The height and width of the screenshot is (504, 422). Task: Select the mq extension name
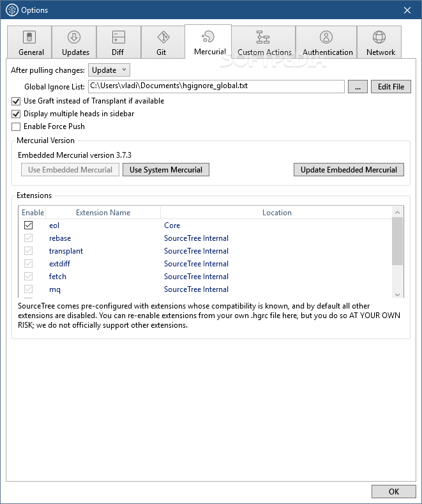click(x=55, y=289)
